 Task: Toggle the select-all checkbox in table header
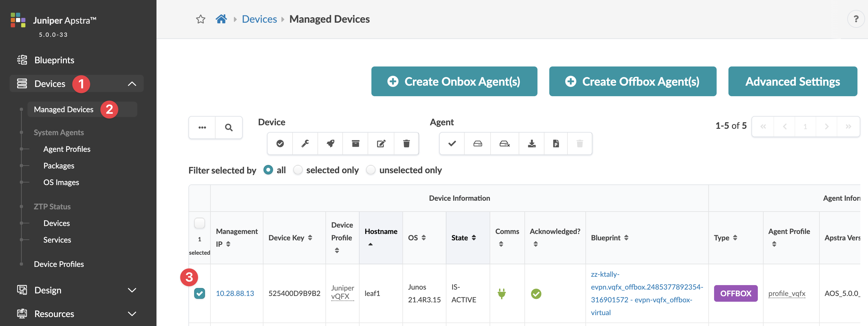coord(200,223)
